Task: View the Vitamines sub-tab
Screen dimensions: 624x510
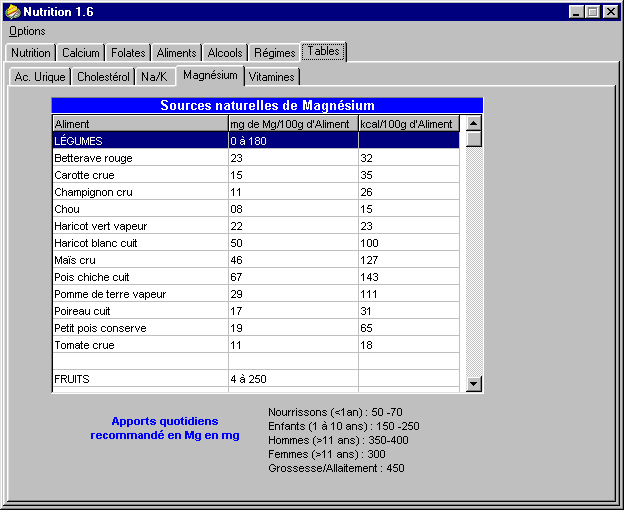Action: click(x=272, y=76)
